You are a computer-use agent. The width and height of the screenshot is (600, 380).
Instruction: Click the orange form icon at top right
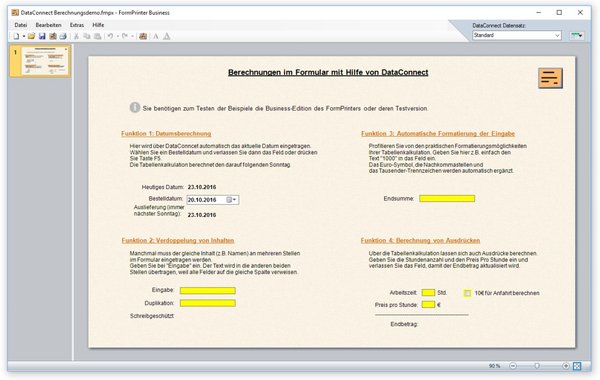point(550,78)
